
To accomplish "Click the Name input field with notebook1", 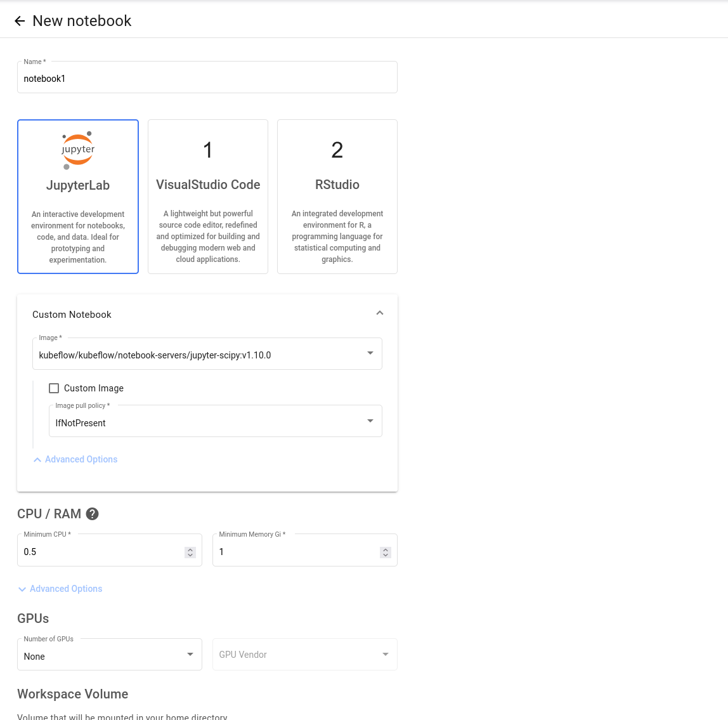I will coord(207,77).
